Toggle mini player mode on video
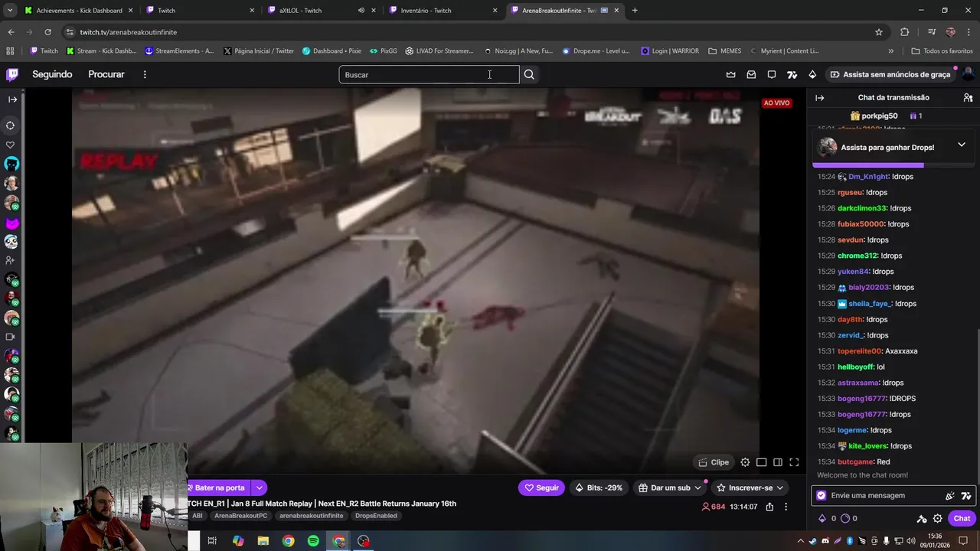Viewport: 980px width, 551px height. click(762, 462)
